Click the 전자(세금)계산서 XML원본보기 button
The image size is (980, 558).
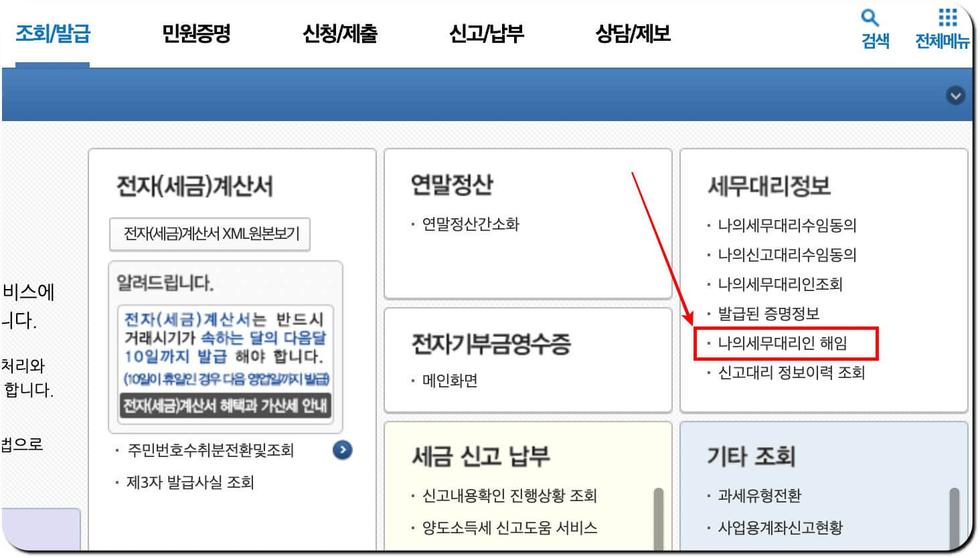[210, 234]
